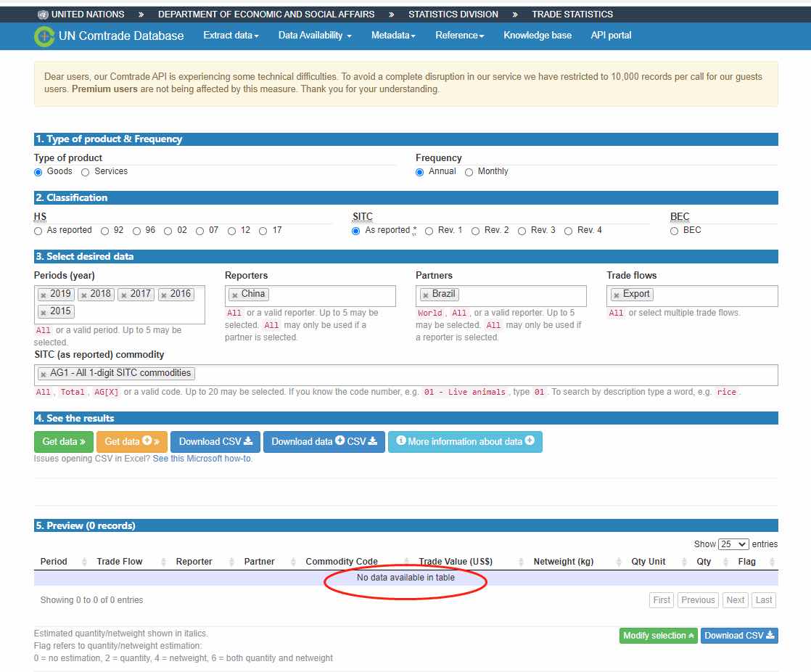Screen dimensions: 811x672
Task: Click Download CSV in See the results section
Action: [215, 442]
